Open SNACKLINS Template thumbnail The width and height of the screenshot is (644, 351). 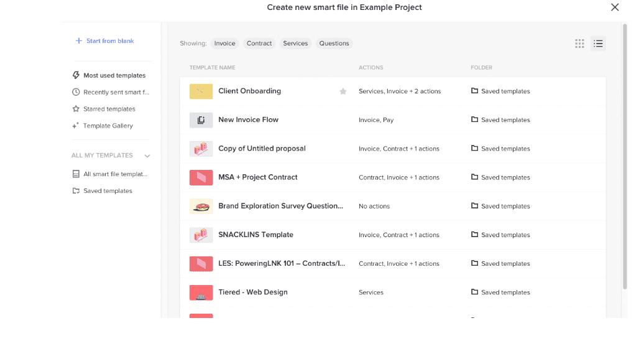tap(201, 235)
